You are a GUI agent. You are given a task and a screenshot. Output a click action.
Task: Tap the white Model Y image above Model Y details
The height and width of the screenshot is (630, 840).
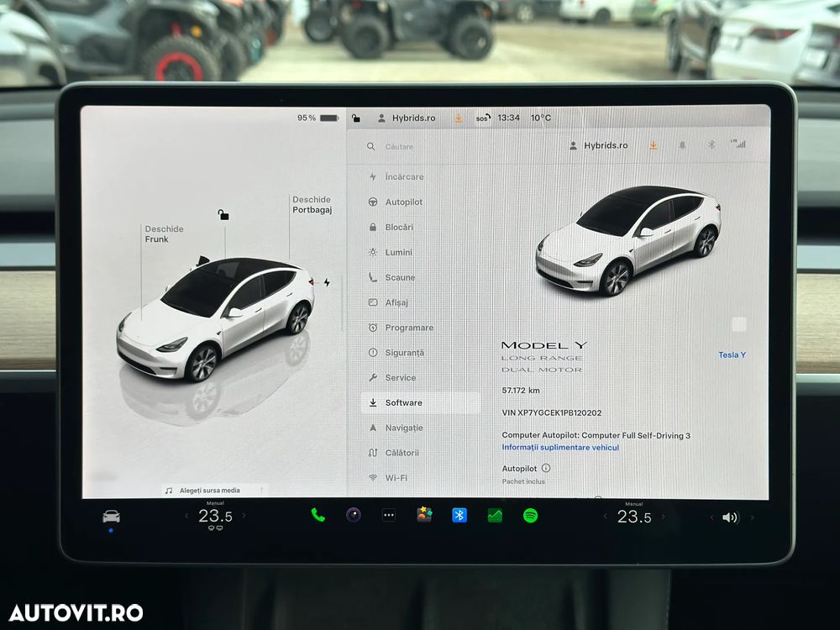tap(628, 240)
